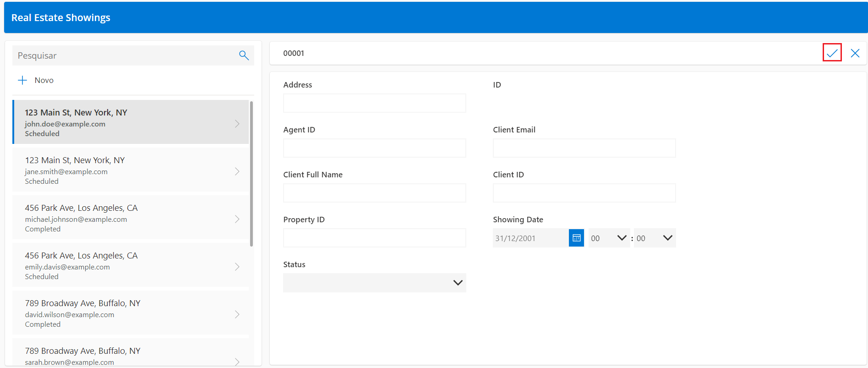Open chevron for jane.smith@example.com showing

237,171
